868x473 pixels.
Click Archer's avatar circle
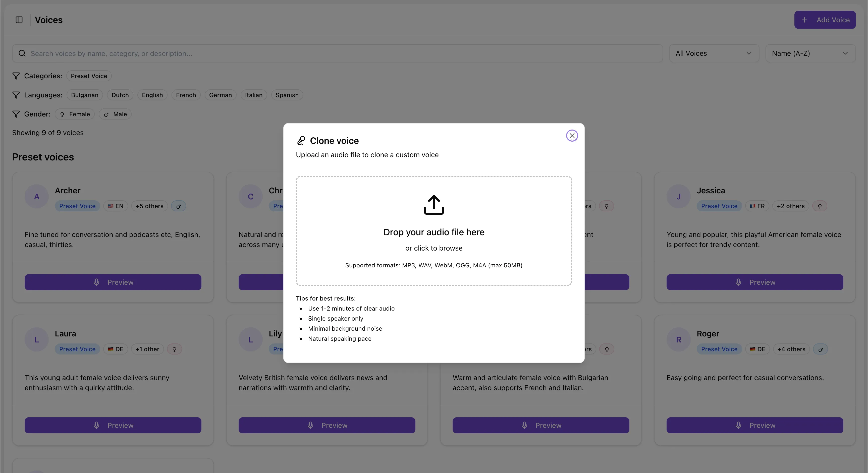37,196
